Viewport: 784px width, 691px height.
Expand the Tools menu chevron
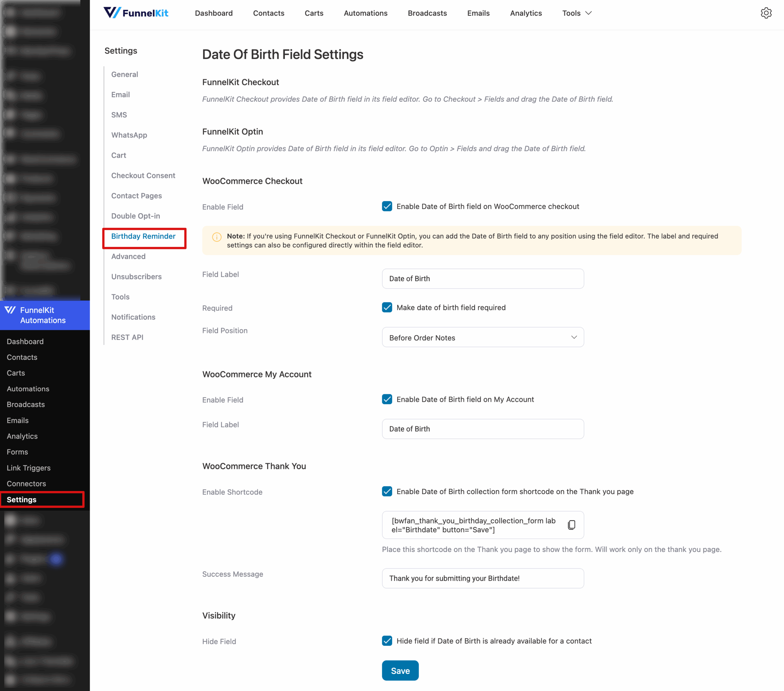coord(588,13)
